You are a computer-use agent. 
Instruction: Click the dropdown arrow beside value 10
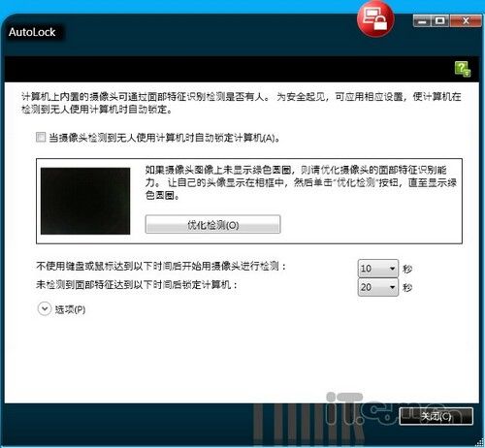click(x=392, y=269)
